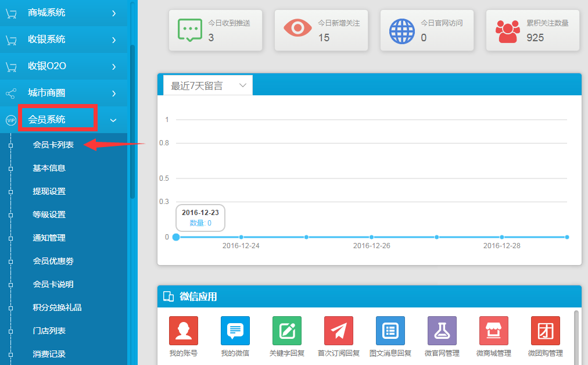This screenshot has height=365, width=588.
Task: Open the 基本信息 submenu item
Action: 49,168
